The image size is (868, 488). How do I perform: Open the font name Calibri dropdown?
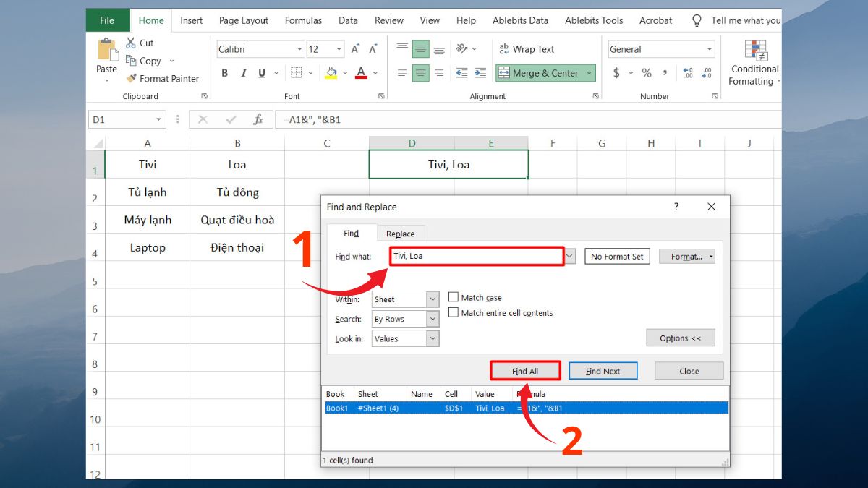coord(299,49)
